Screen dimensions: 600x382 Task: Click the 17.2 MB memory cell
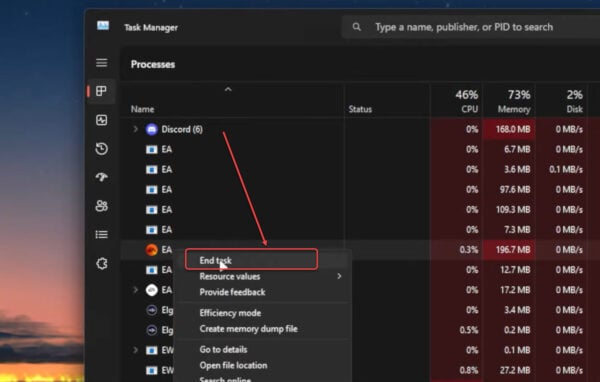(x=509, y=290)
